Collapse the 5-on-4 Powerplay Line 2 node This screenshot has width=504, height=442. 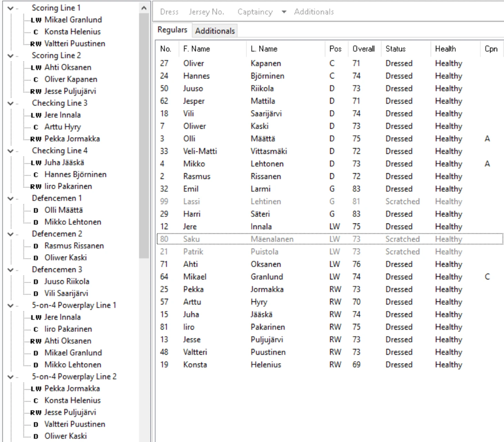point(11,377)
